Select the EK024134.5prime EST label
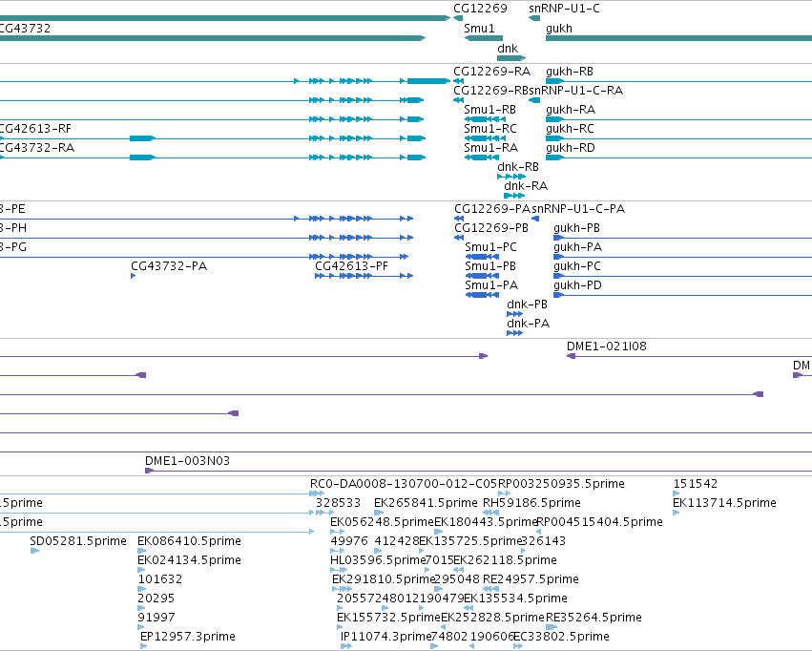Image resolution: width=812 pixels, height=651 pixels. (x=189, y=560)
